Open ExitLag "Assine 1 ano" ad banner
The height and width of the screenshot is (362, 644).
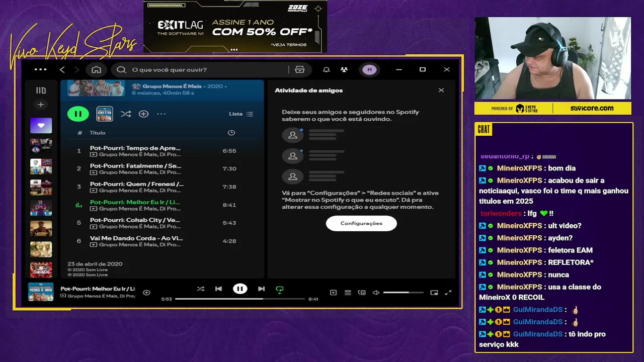coord(235,27)
